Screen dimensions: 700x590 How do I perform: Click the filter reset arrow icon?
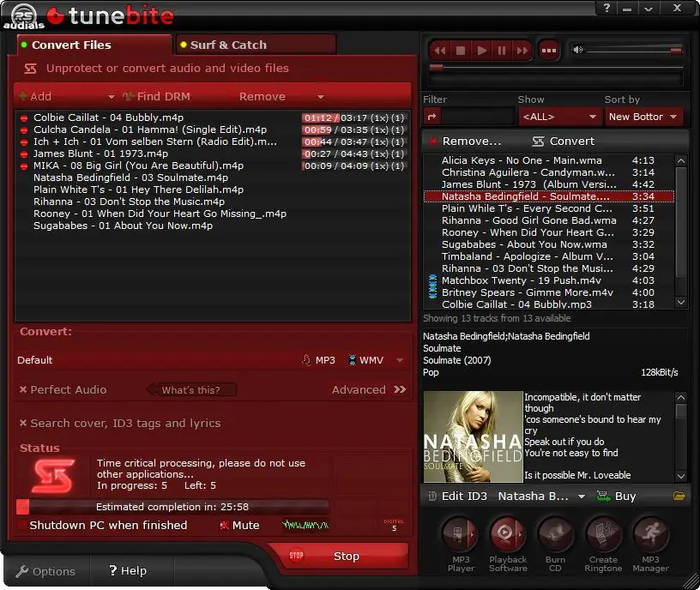431,117
